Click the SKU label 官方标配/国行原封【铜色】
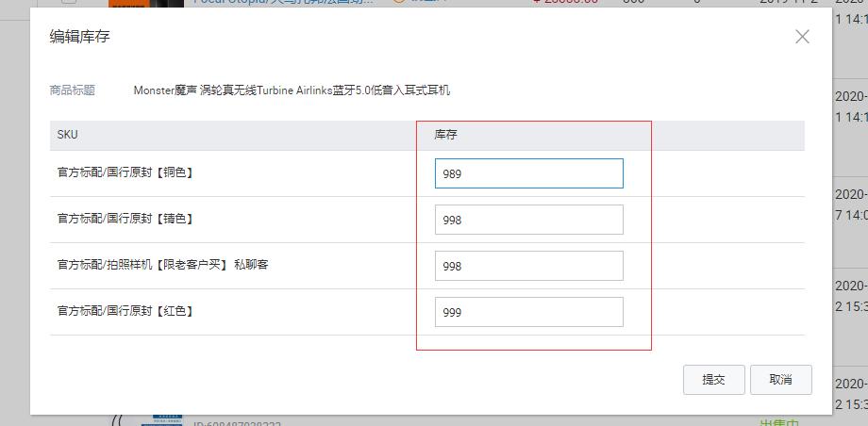The height and width of the screenshot is (426, 868). pyautogui.click(x=125, y=172)
